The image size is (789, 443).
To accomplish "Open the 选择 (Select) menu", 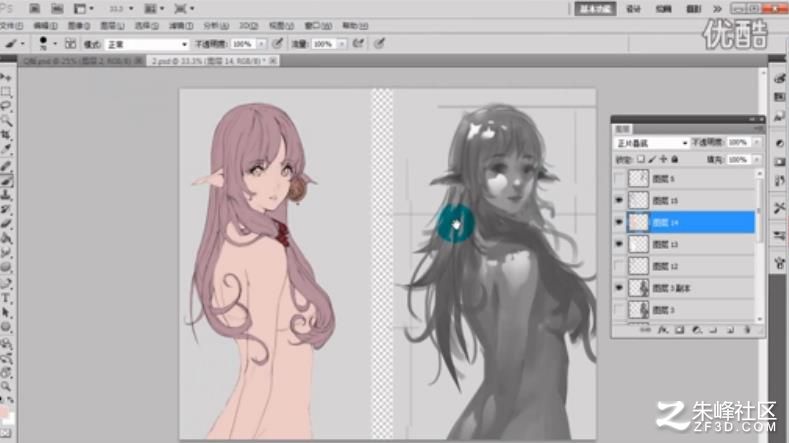I will (146, 25).
